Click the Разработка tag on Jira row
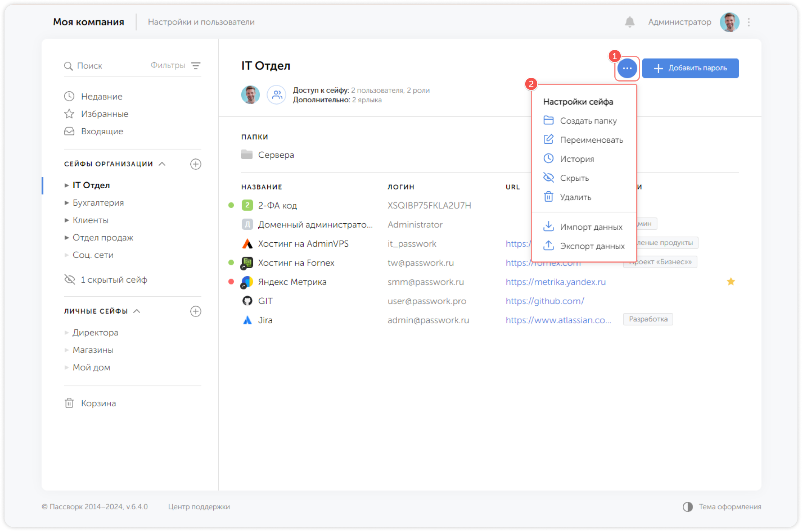The height and width of the screenshot is (532, 802). tap(648, 319)
